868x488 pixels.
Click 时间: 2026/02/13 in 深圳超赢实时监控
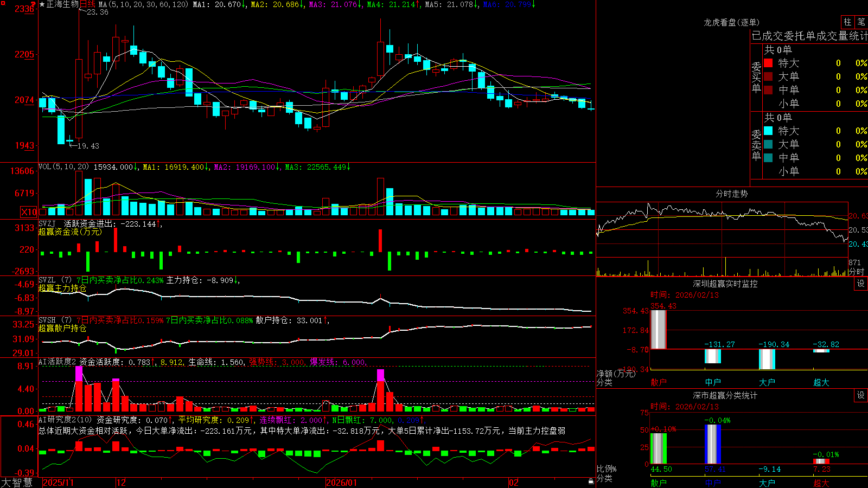click(684, 295)
